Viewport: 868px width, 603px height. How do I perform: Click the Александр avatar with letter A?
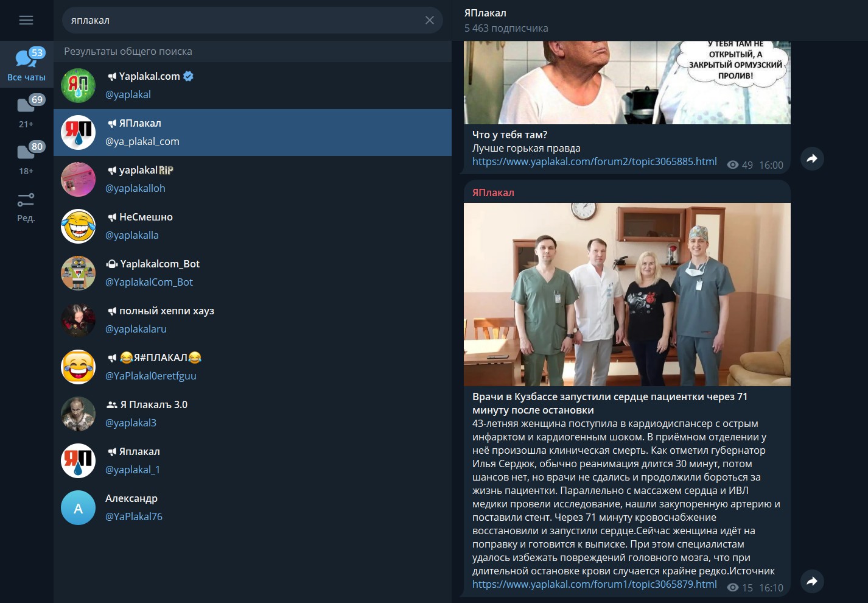click(x=79, y=507)
